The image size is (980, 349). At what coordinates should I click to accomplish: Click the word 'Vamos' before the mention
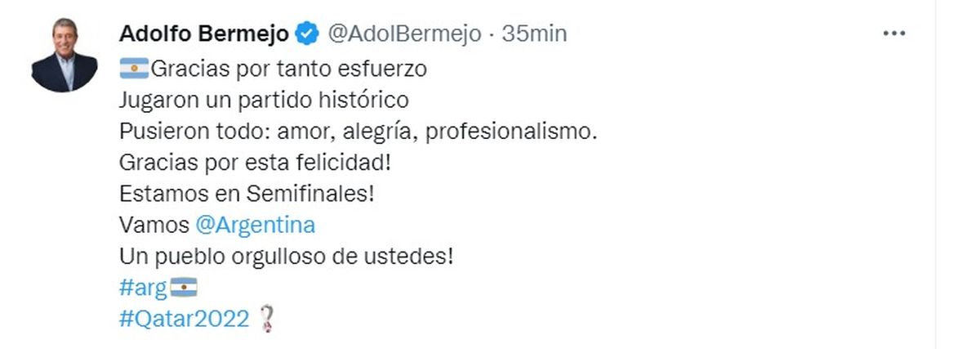154,225
